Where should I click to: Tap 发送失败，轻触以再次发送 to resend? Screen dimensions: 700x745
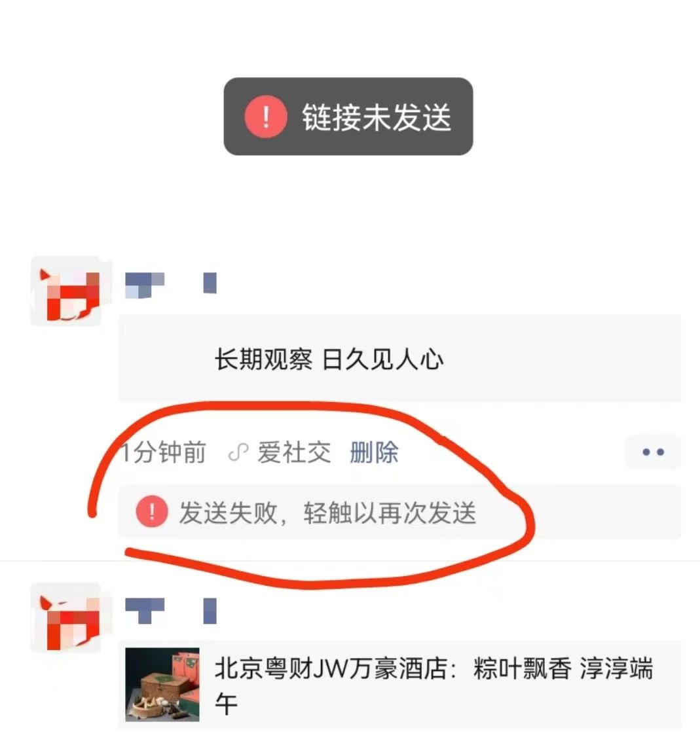click(x=327, y=513)
